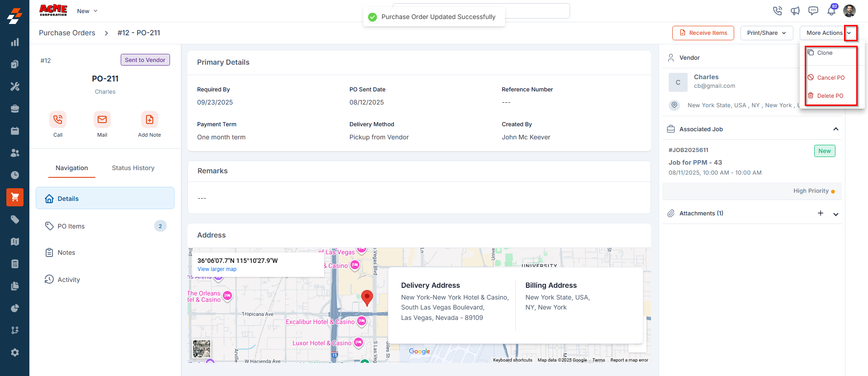Open the megaphone announcements icon
The width and height of the screenshot is (868, 376).
click(795, 11)
